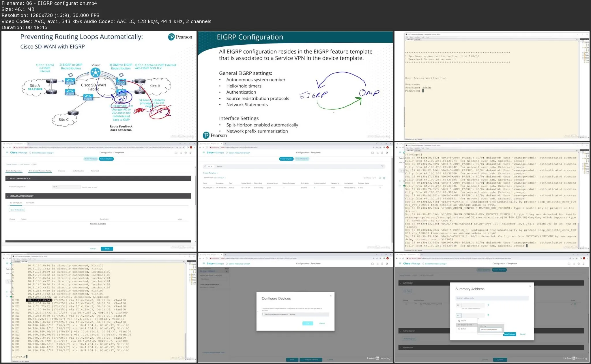Choose Device Specific option in Summary Address dropdown
The image size is (591, 364).
tap(466, 325)
